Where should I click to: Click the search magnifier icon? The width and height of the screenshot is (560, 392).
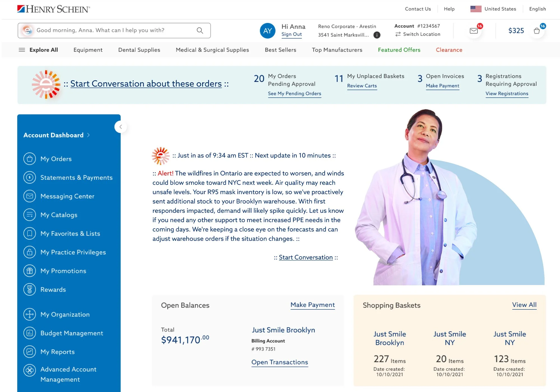(200, 31)
